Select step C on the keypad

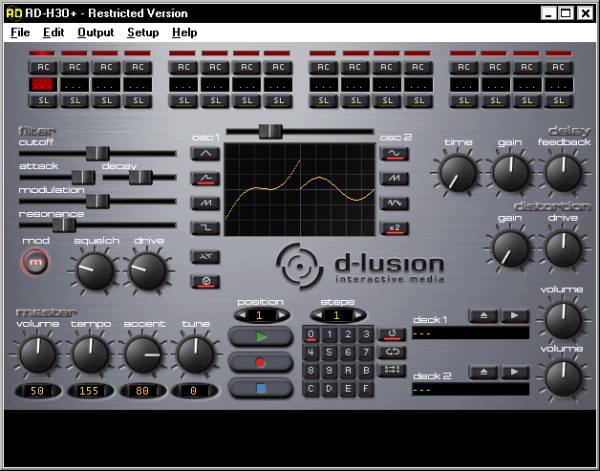pyautogui.click(x=311, y=389)
